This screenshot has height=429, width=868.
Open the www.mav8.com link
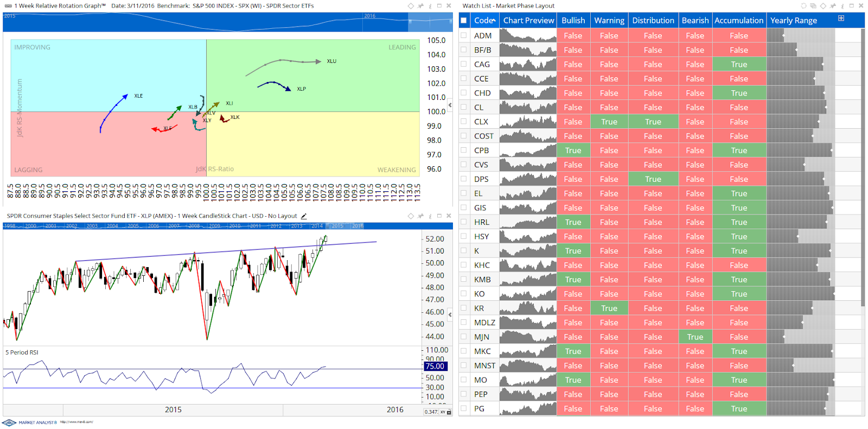[76, 422]
